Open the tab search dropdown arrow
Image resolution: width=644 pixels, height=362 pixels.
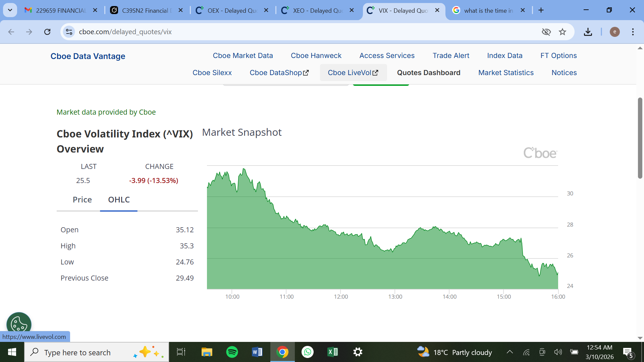tap(10, 10)
